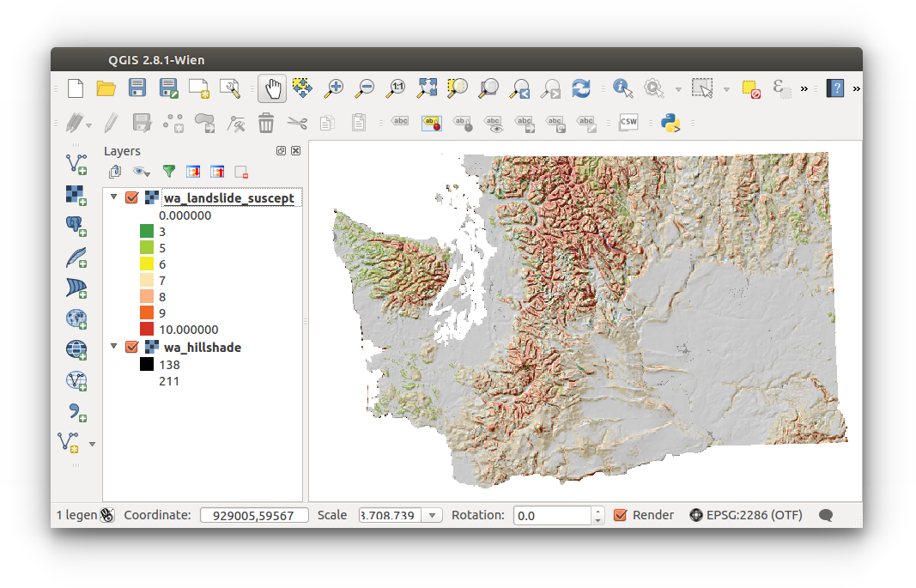Uncheck the wa_landslide_suscept layer
Viewport: 916px width, 588px height.
pos(131,197)
